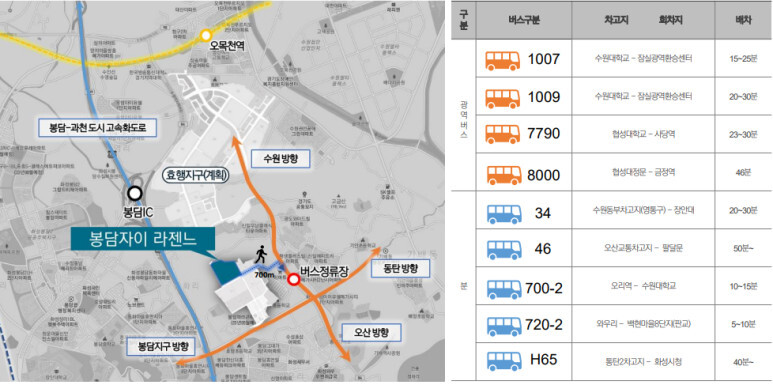Click the 오산교통차고지 - 팔달문 route
773x385 pixels.
click(x=644, y=248)
